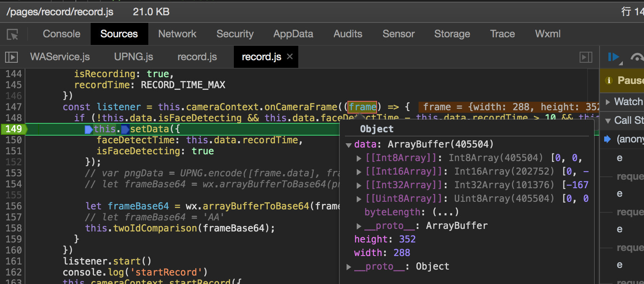Select the UPNG.js file tab
This screenshot has height=284, width=644.
coord(133,57)
